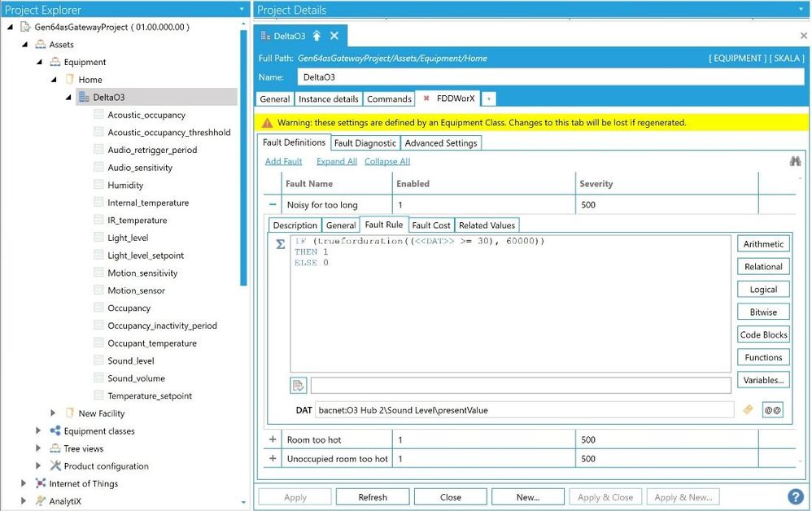Collapse the Home tree node
Image resolution: width=812 pixels, height=511 pixels.
(54, 80)
